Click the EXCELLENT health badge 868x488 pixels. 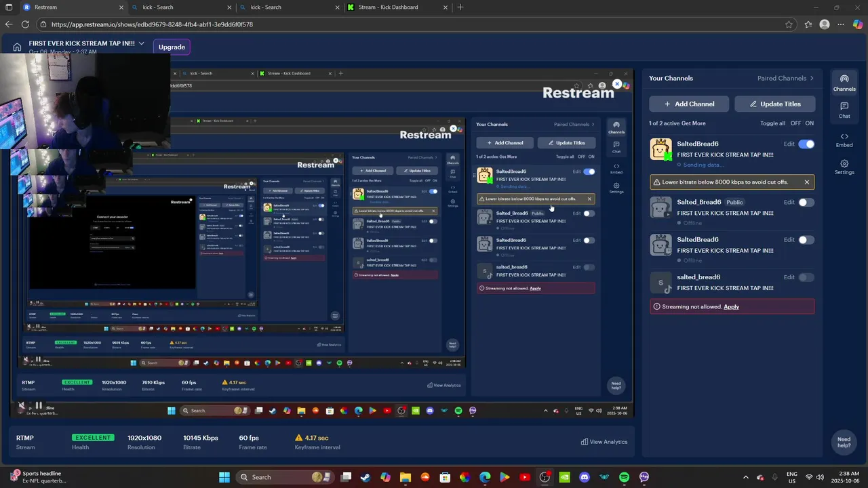(x=93, y=438)
